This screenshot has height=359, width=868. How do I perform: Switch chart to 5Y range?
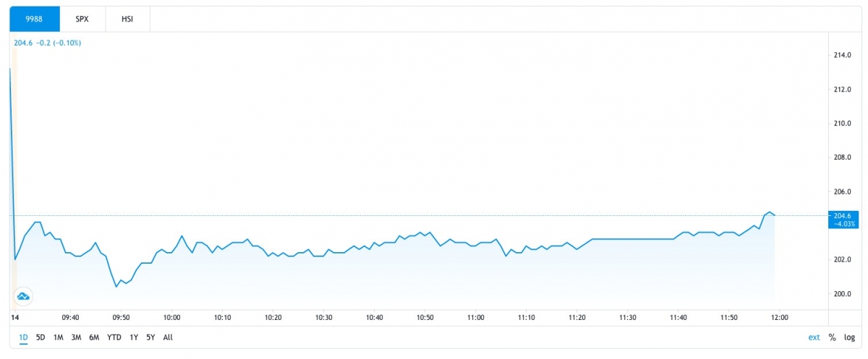pyautogui.click(x=150, y=337)
